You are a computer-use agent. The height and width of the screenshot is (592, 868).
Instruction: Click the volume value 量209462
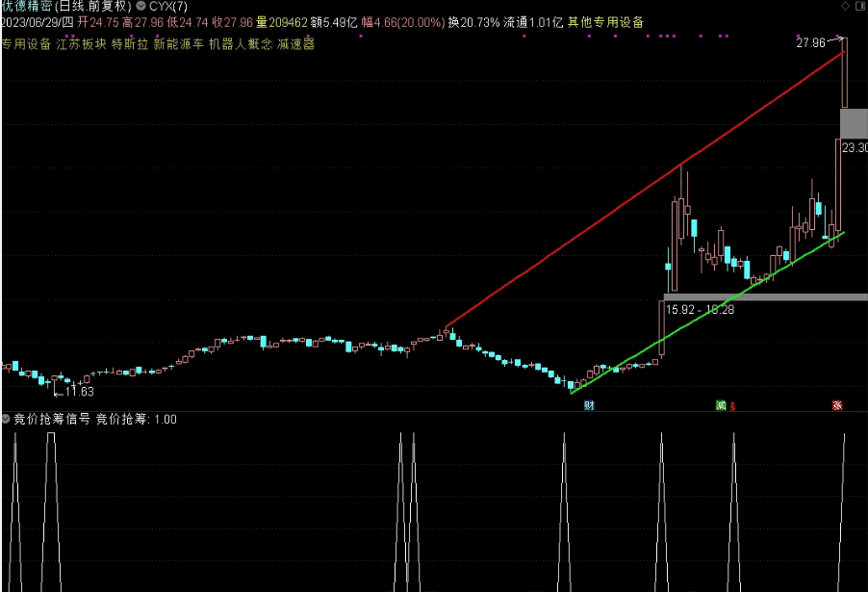[282, 22]
